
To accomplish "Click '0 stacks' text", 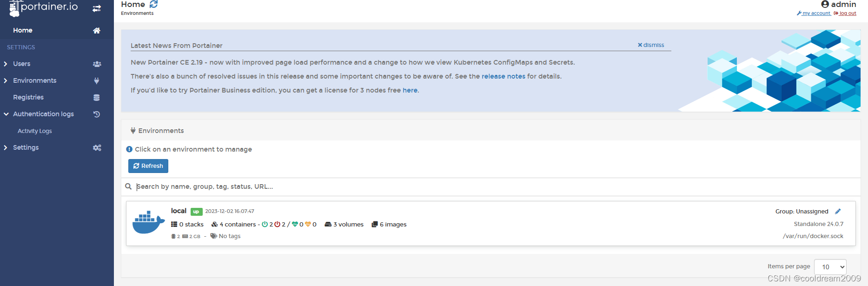I will 192,224.
